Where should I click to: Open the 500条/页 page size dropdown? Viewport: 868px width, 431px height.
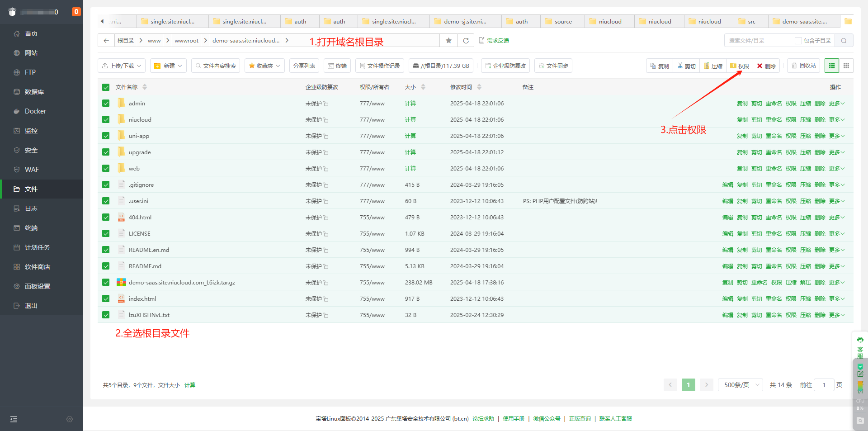pyautogui.click(x=740, y=385)
